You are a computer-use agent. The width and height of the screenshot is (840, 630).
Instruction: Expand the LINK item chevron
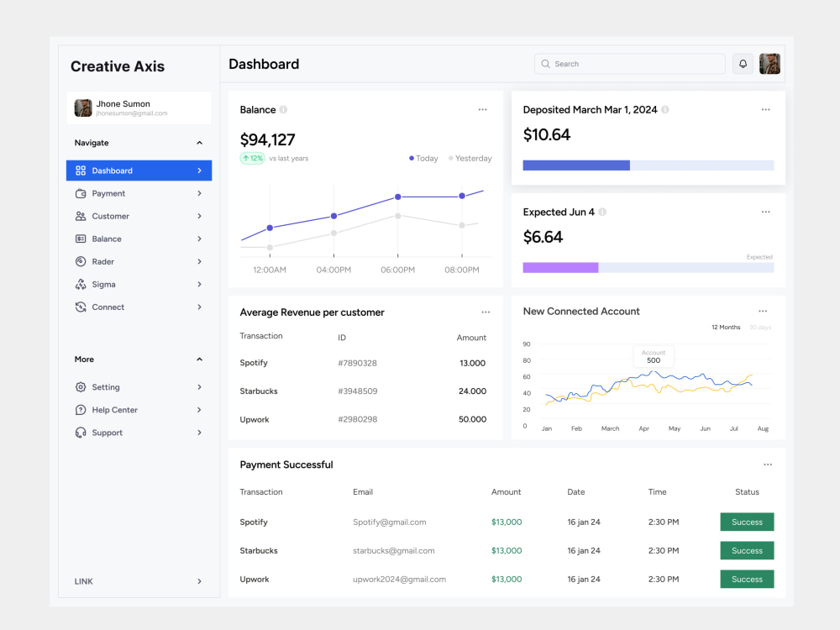coord(199,581)
